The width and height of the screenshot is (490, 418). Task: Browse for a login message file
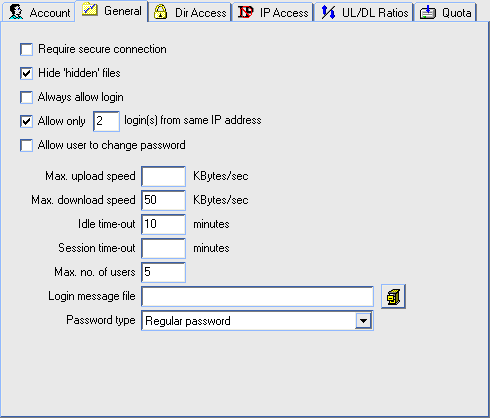point(393,296)
